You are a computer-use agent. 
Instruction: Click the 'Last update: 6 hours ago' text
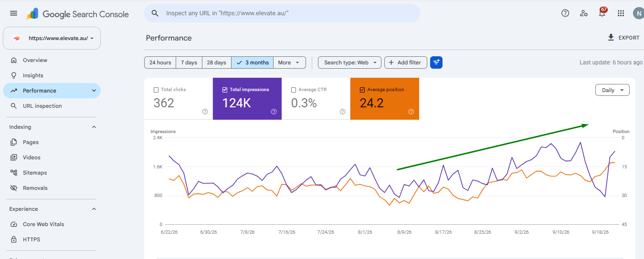pyautogui.click(x=611, y=62)
